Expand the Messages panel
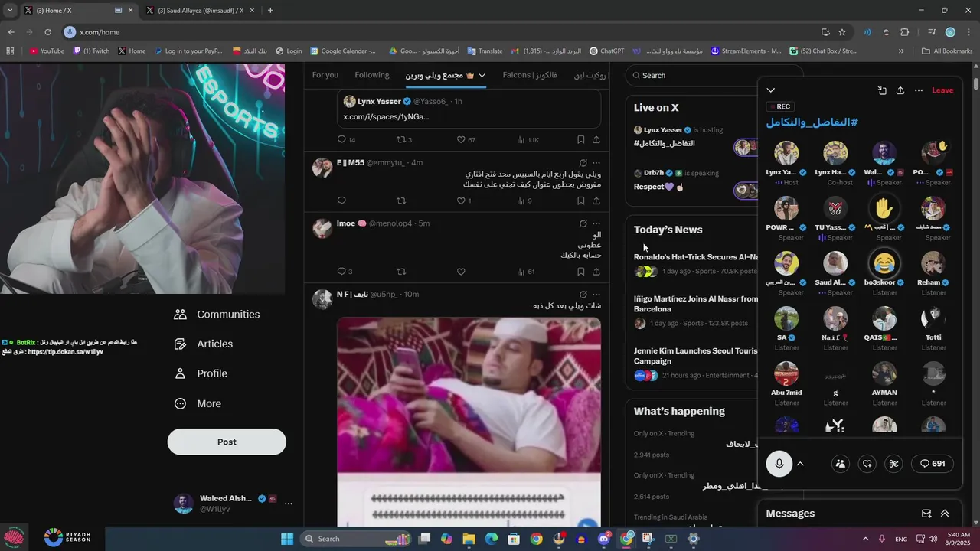The width and height of the screenshot is (980, 551). tap(945, 514)
